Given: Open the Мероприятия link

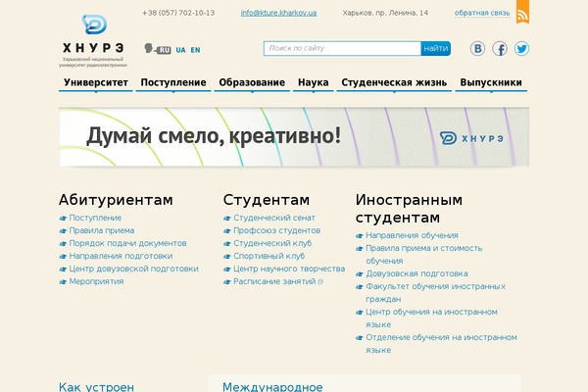Looking at the screenshot, I should coord(96,281).
